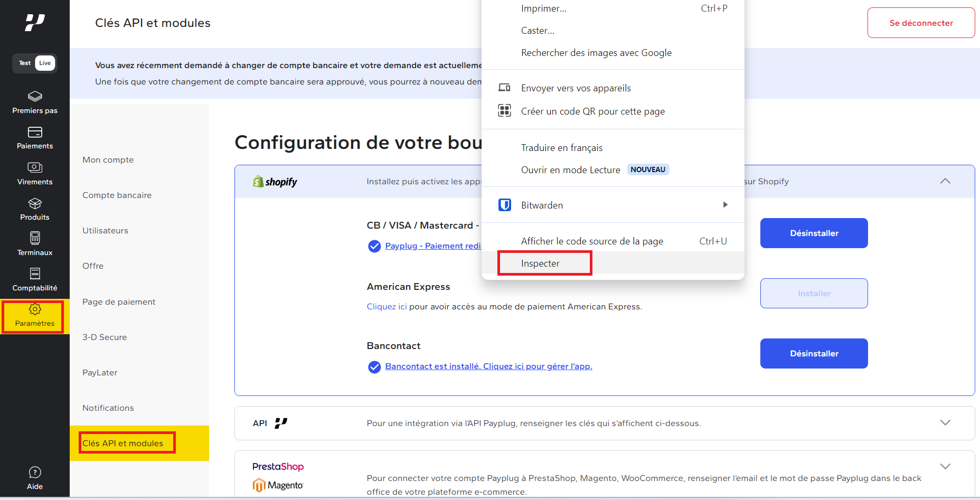Open Bancontact est installé link
This screenshot has height=500, width=980.
click(x=488, y=366)
